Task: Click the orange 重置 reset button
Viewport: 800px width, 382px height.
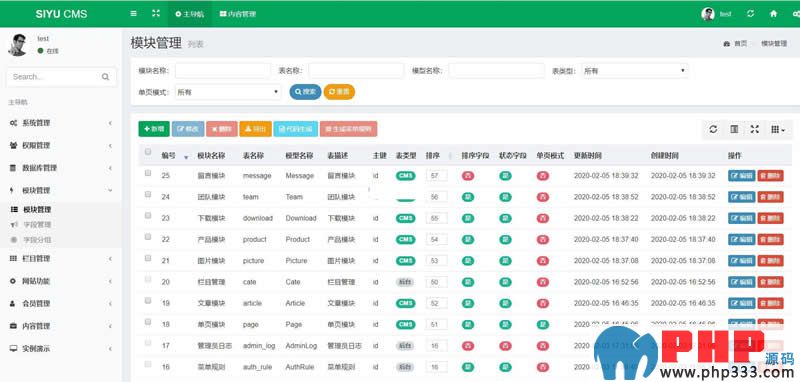Action: tap(339, 92)
